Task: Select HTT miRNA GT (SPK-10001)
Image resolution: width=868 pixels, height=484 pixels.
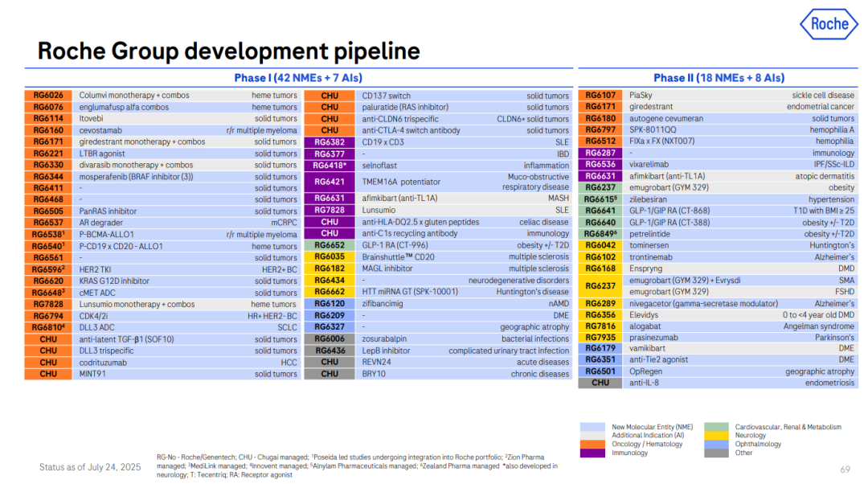Action: [410, 292]
